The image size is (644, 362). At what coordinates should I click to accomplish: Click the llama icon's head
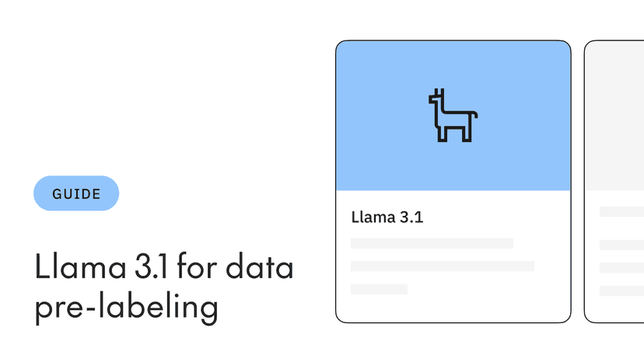click(x=436, y=98)
